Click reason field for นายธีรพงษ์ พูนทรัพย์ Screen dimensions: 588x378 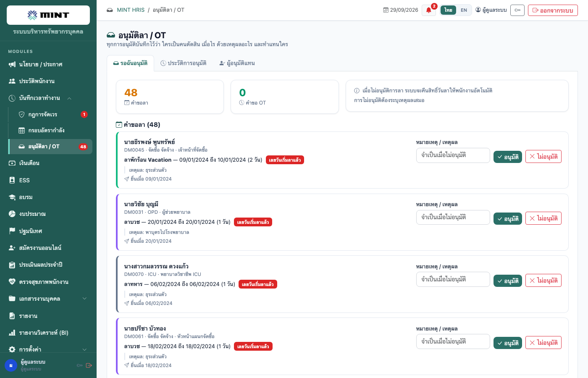pos(453,155)
